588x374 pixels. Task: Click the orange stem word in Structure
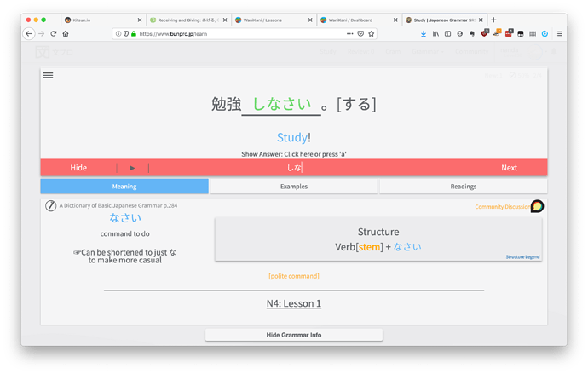(369, 247)
